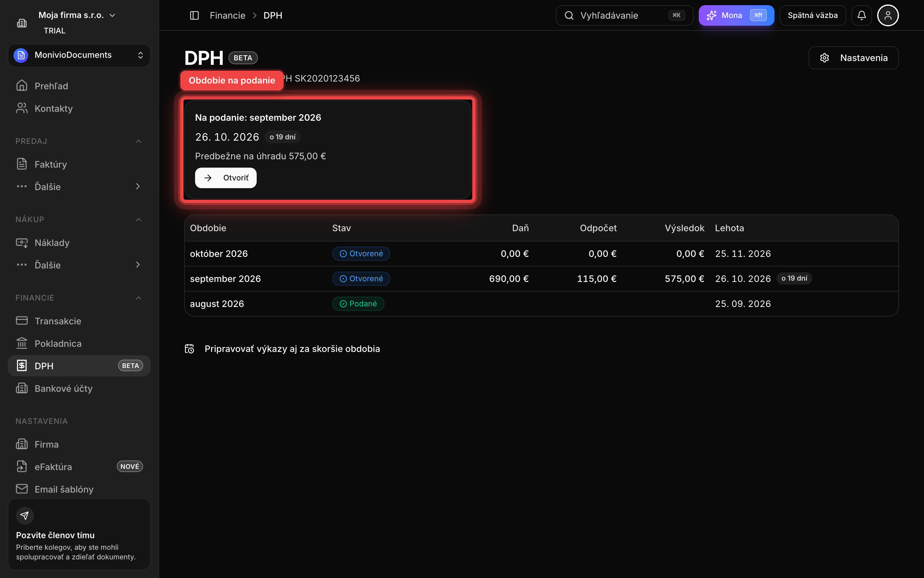This screenshot has height=578, width=924.
Task: Open the október 2026 period row
Action: pyautogui.click(x=542, y=254)
